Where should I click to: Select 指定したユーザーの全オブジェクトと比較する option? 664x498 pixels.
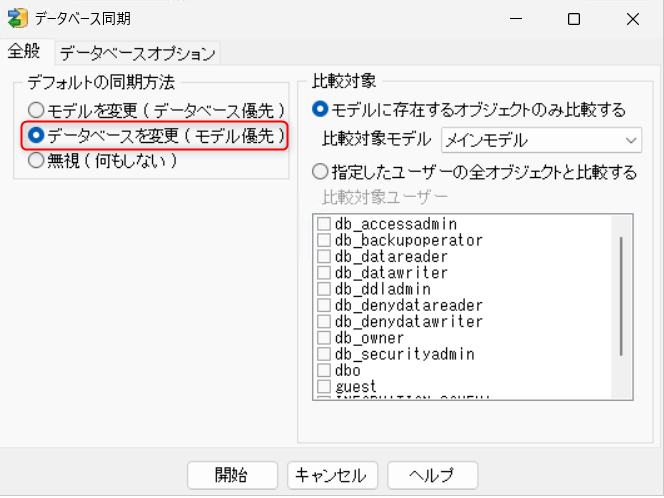[320, 172]
